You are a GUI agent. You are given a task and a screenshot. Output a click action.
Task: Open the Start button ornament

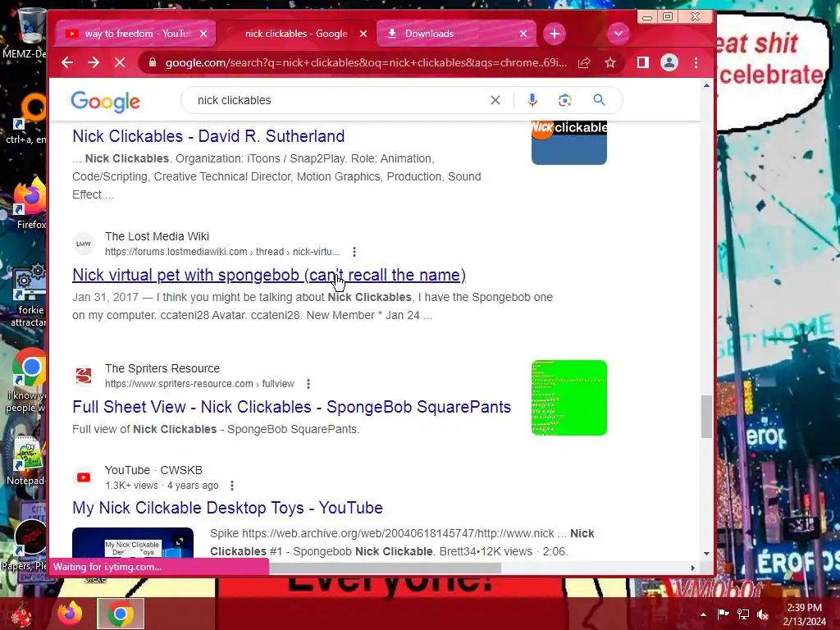22,615
